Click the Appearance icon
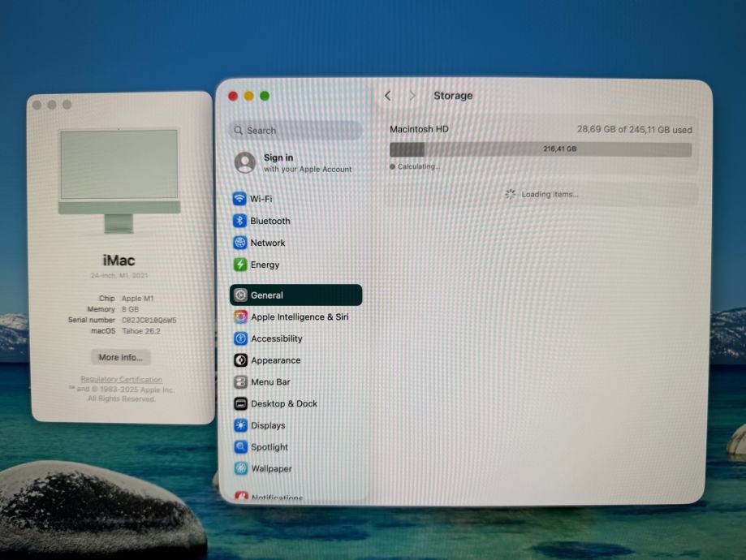The width and height of the screenshot is (746, 560). click(x=241, y=360)
